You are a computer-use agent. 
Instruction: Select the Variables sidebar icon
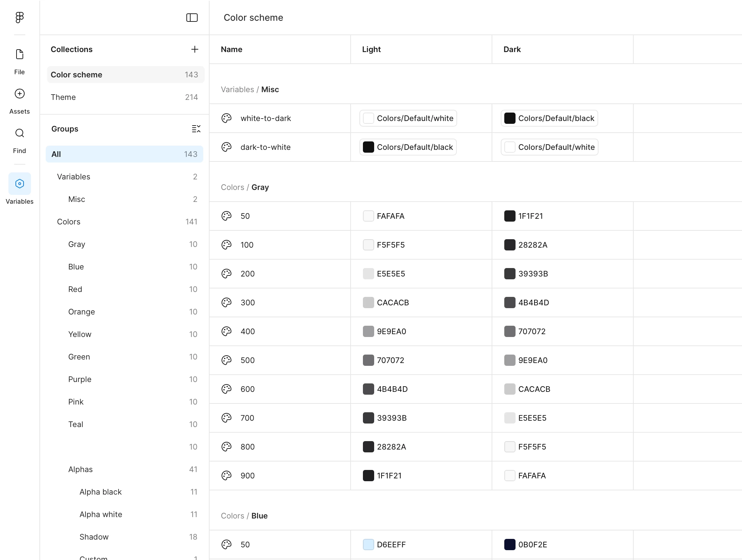tap(20, 184)
